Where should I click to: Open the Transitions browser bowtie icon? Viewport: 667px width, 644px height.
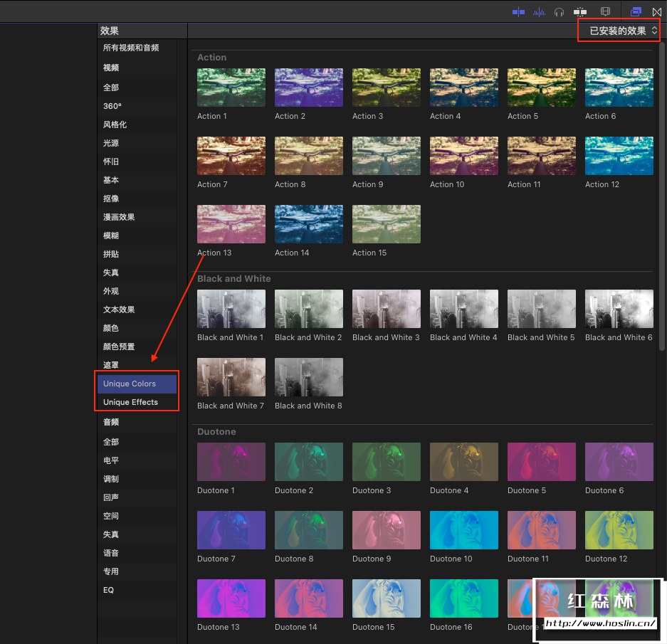click(x=657, y=12)
